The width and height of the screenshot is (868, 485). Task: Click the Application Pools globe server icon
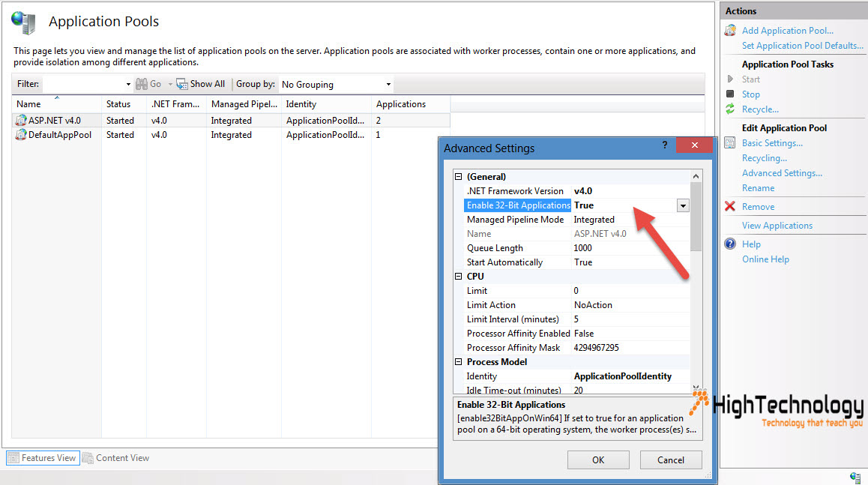pos(24,22)
